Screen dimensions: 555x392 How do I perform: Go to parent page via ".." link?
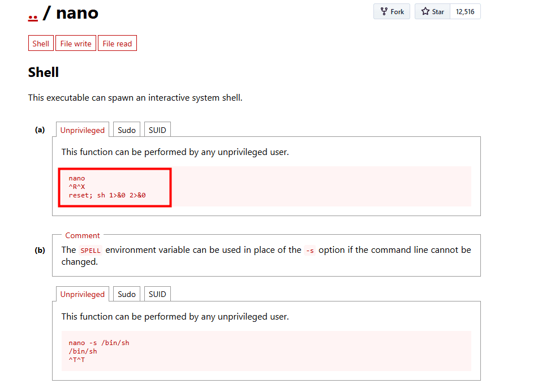(33, 12)
